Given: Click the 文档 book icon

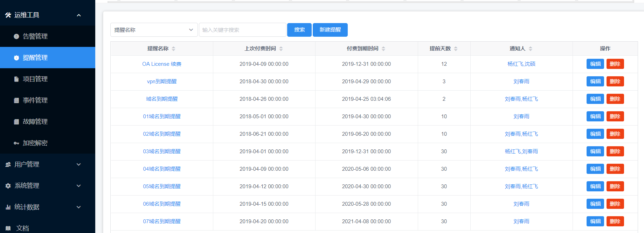Looking at the screenshot, I should [x=8, y=228].
